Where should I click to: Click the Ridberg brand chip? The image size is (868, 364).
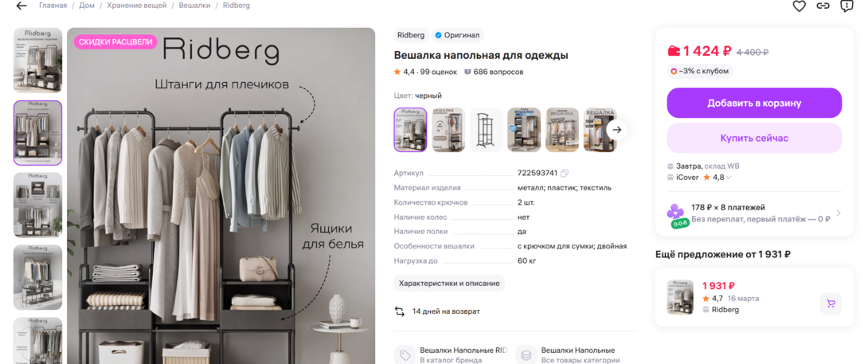(411, 35)
